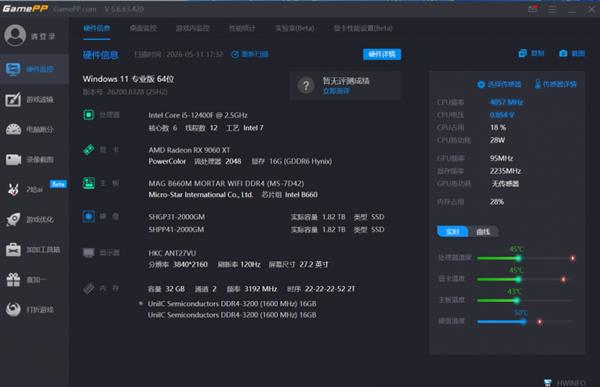This screenshot has width=600, height=387.
Task: Click the gray display monitor icon
Action: 88,253
